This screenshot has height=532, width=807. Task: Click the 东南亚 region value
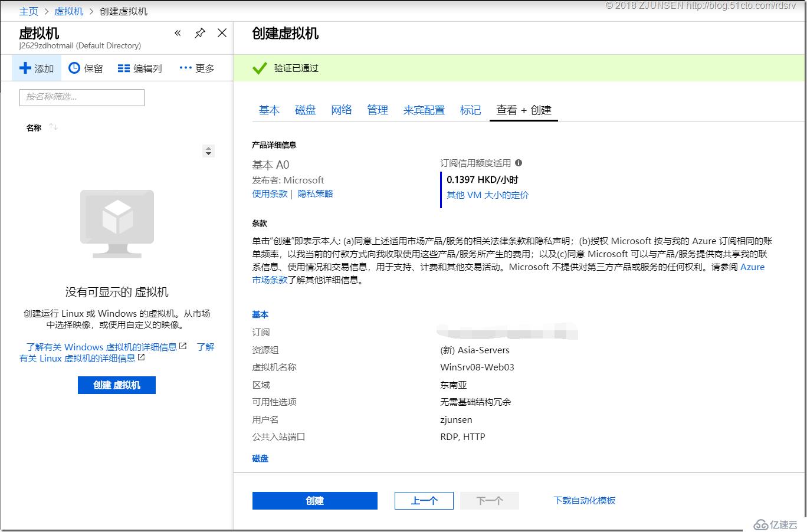[x=454, y=385]
